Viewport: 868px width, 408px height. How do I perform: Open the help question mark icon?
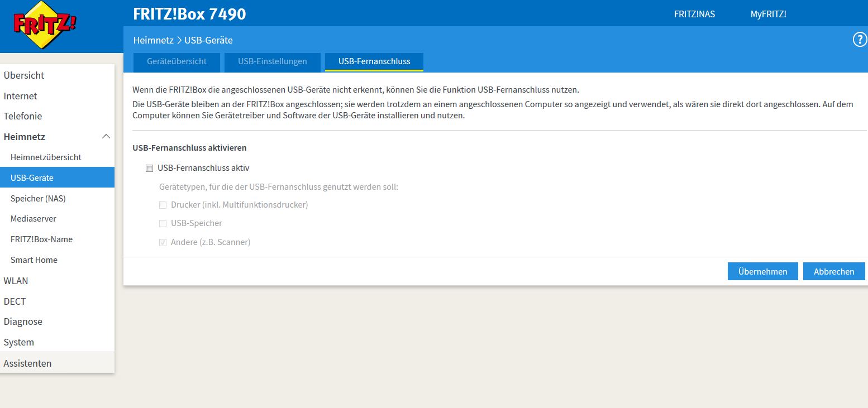coord(860,40)
